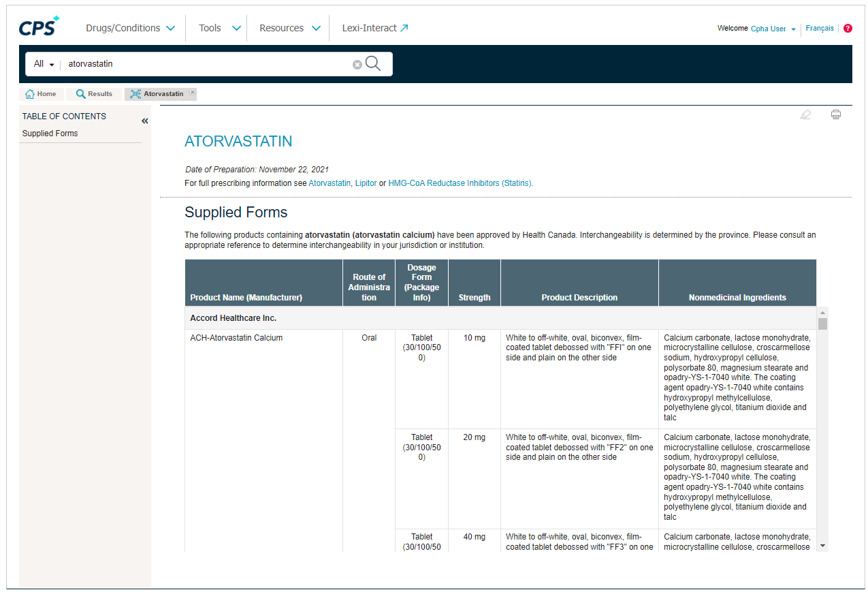Click the TABLE OF CONTENTS heading
The image size is (868, 592).
pyautogui.click(x=64, y=116)
